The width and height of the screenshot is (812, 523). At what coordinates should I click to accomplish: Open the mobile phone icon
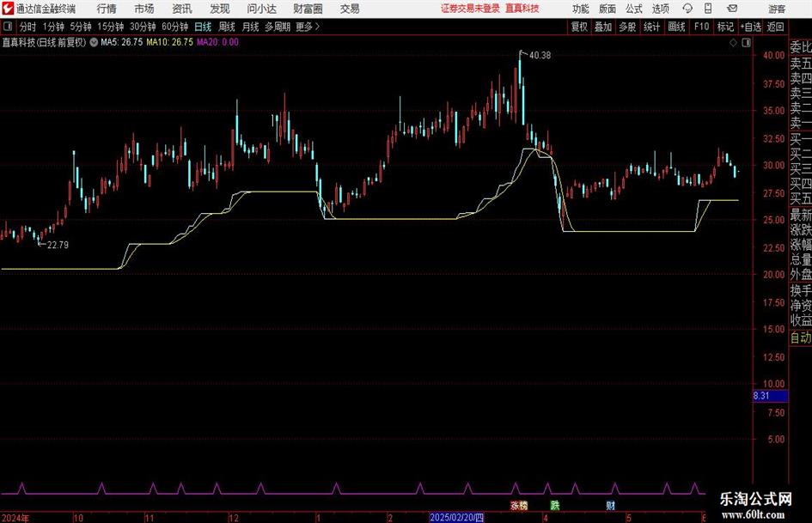pos(708,9)
